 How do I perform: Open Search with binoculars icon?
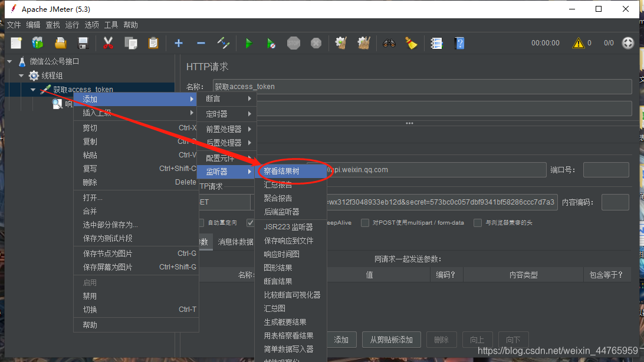pos(389,43)
